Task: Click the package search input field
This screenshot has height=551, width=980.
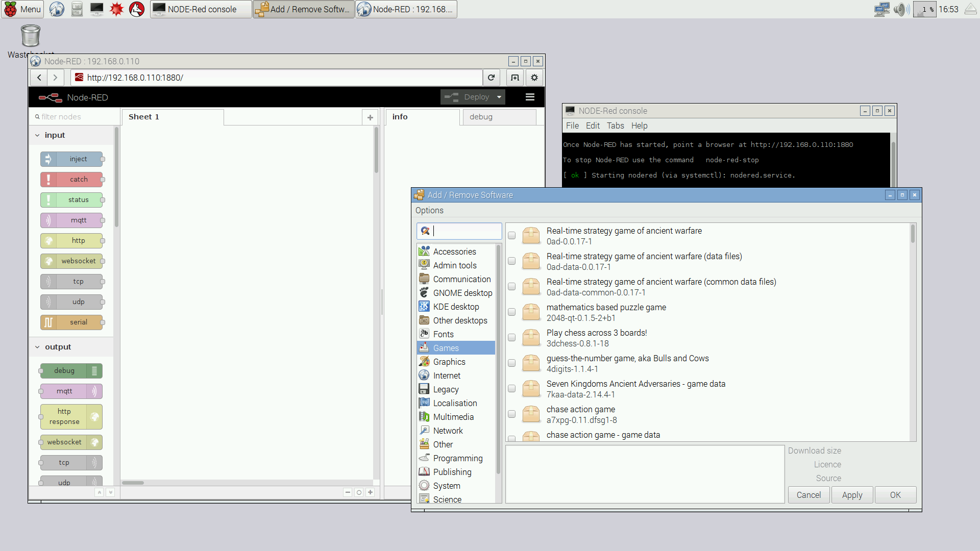Action: [459, 231]
